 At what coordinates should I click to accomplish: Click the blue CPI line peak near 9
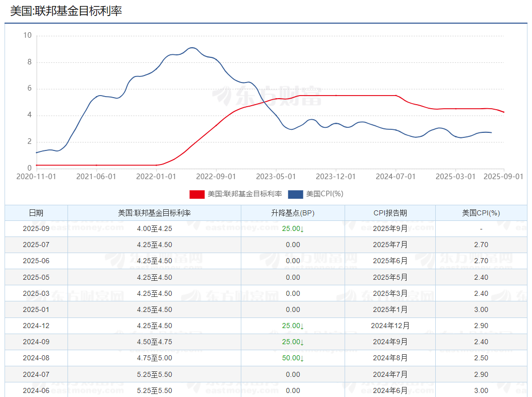(192, 48)
